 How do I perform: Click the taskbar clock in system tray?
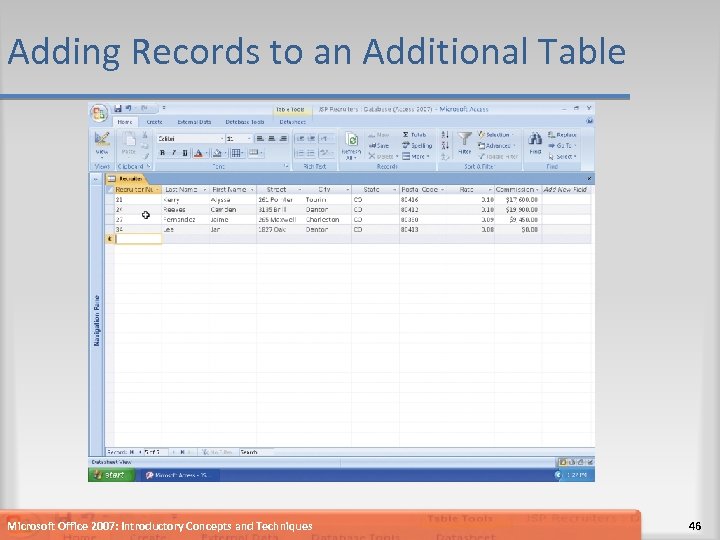coord(576,475)
